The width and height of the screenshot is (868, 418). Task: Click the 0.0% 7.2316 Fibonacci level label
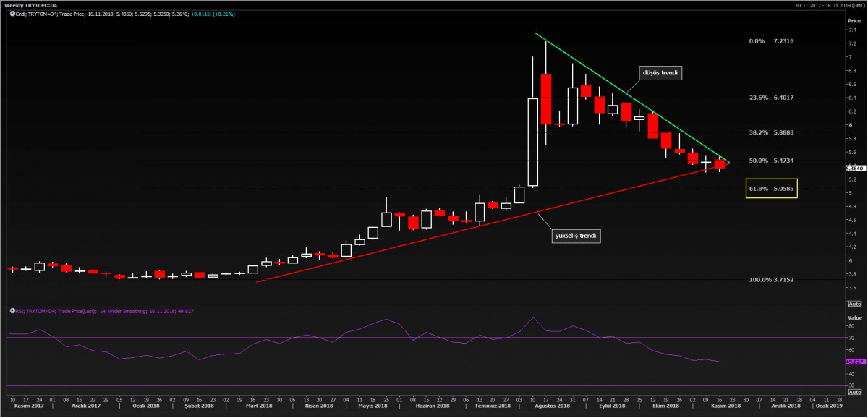[x=771, y=41]
